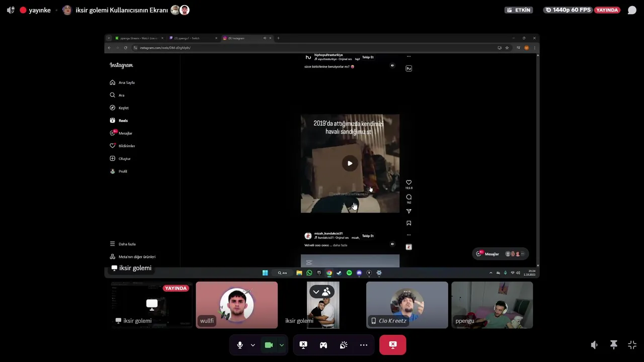This screenshot has width=644, height=362.
Task: Toggle mute on hiphopultrasturkiye reel audio
Action: [392, 65]
